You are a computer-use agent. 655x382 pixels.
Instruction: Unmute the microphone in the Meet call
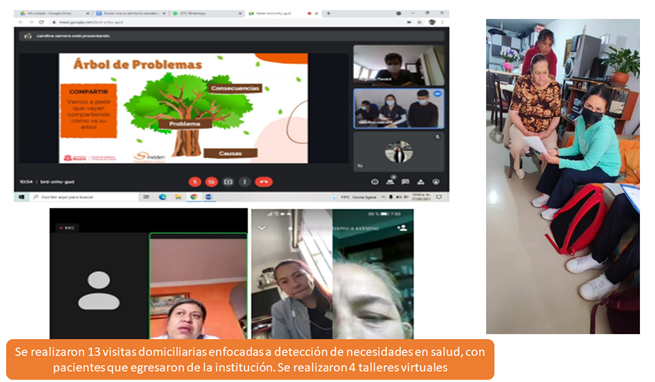pyautogui.click(x=195, y=182)
